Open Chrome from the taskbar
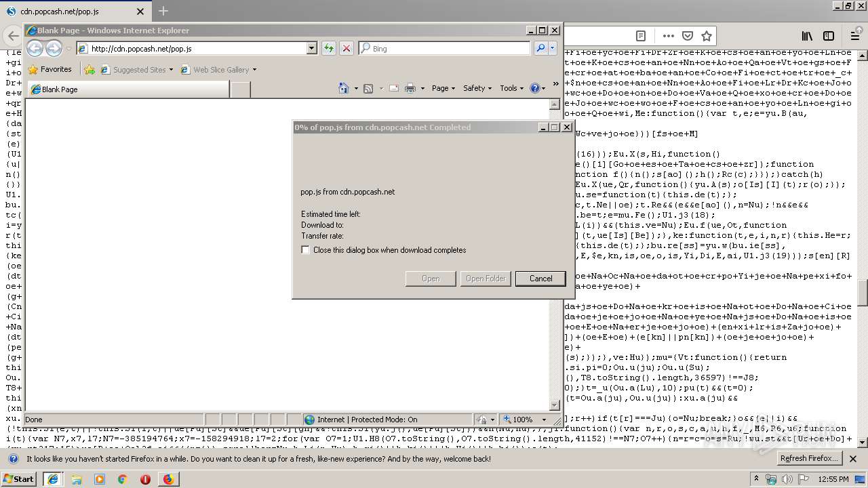868x488 pixels. 122,479
